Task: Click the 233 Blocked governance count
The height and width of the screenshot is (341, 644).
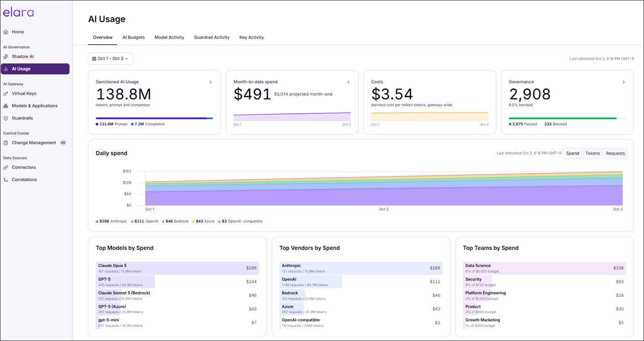Action: (x=555, y=124)
